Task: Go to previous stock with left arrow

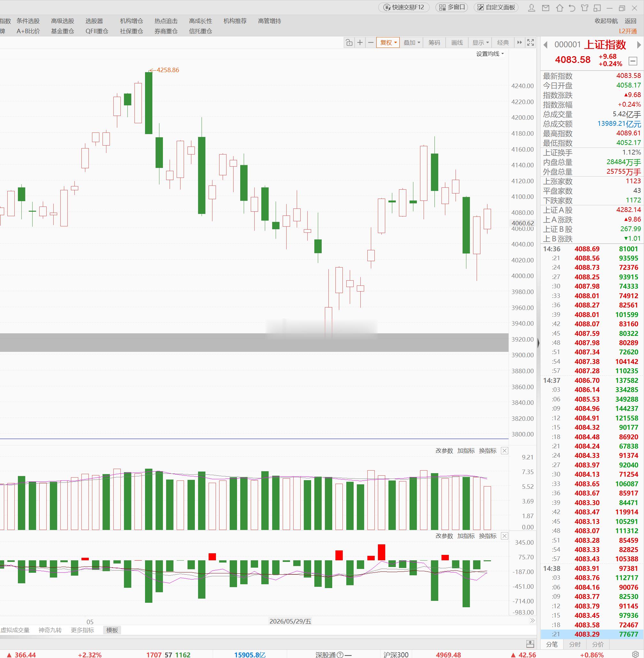Action: [545, 45]
